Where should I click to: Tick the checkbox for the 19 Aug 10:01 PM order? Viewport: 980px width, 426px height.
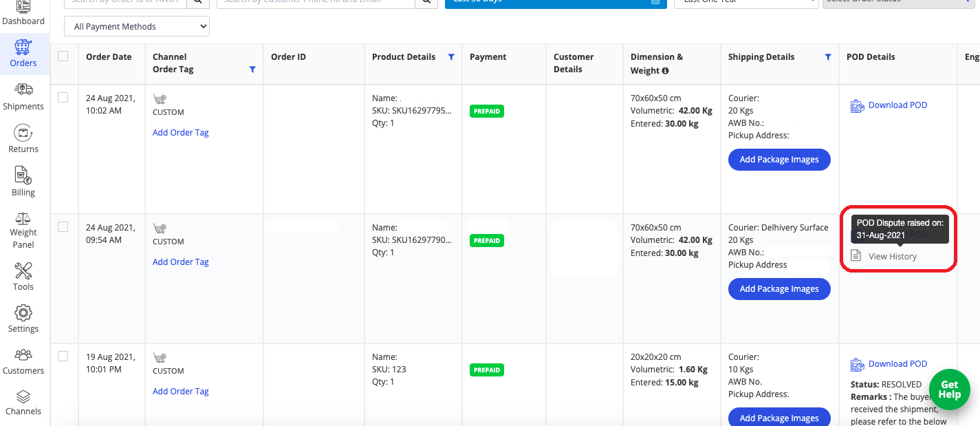point(63,356)
